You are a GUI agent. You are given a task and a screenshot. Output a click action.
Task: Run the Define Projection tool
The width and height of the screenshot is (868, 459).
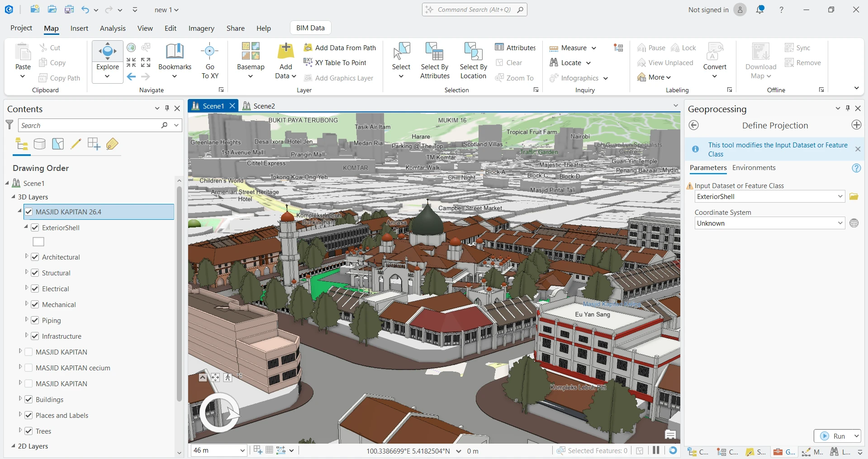click(833, 436)
